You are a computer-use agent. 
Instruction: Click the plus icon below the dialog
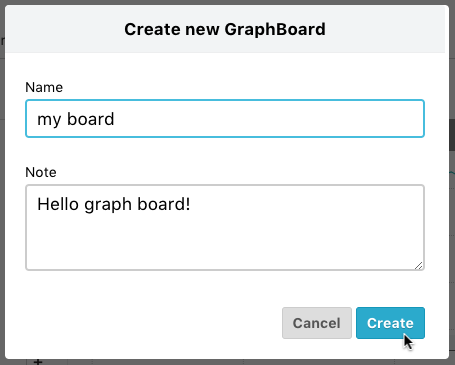coord(38,362)
